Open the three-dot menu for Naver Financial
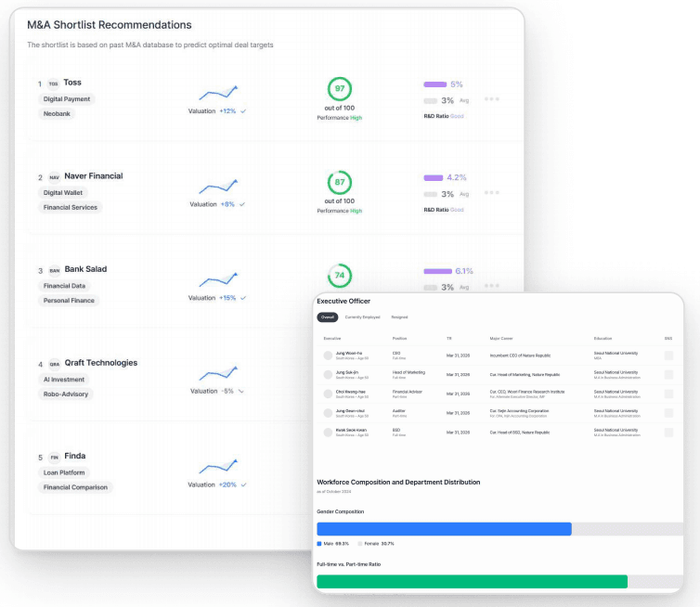 tap(491, 193)
